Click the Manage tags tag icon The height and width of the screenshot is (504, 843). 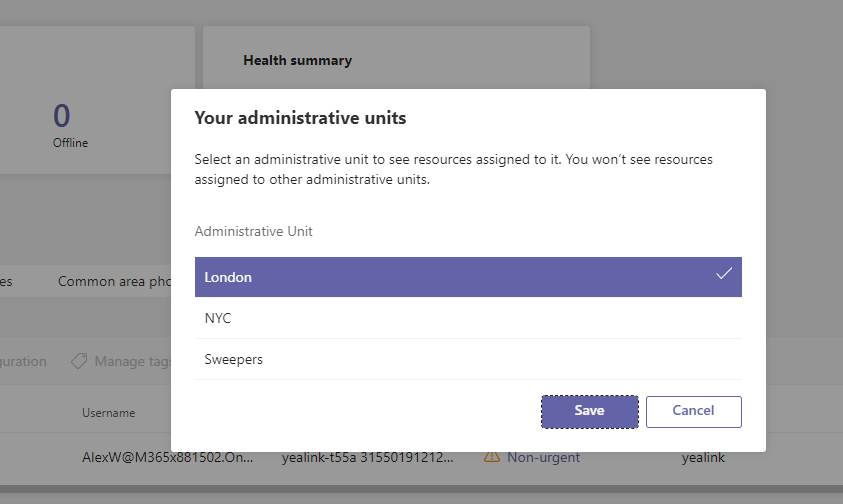click(x=79, y=361)
